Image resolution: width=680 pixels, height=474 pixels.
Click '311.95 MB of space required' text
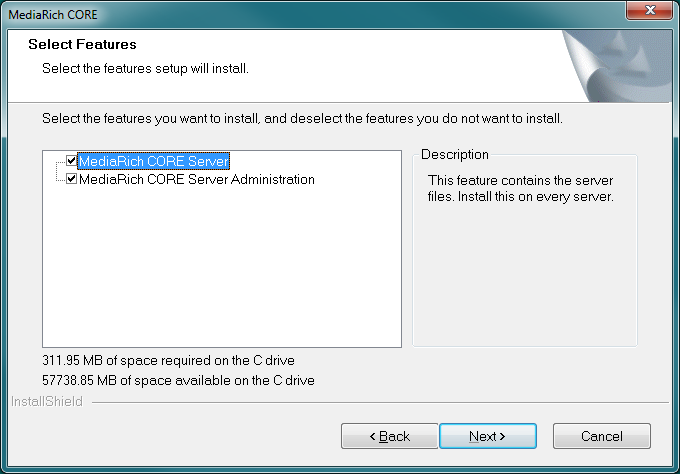click(168, 360)
